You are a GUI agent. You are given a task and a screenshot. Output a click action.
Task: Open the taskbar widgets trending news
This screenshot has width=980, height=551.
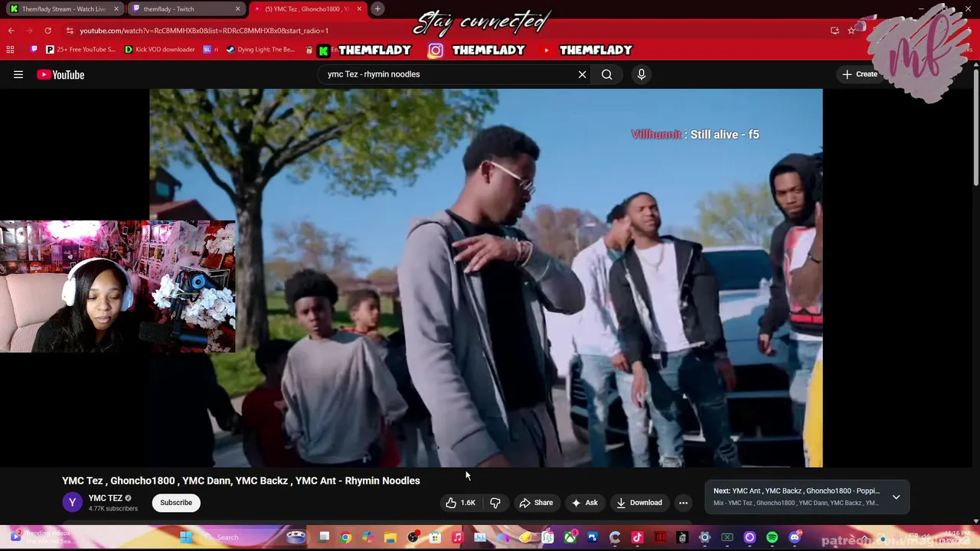42,537
